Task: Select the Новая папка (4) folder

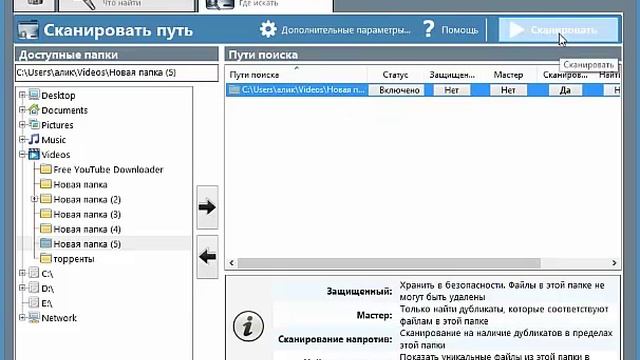Action: click(x=87, y=229)
